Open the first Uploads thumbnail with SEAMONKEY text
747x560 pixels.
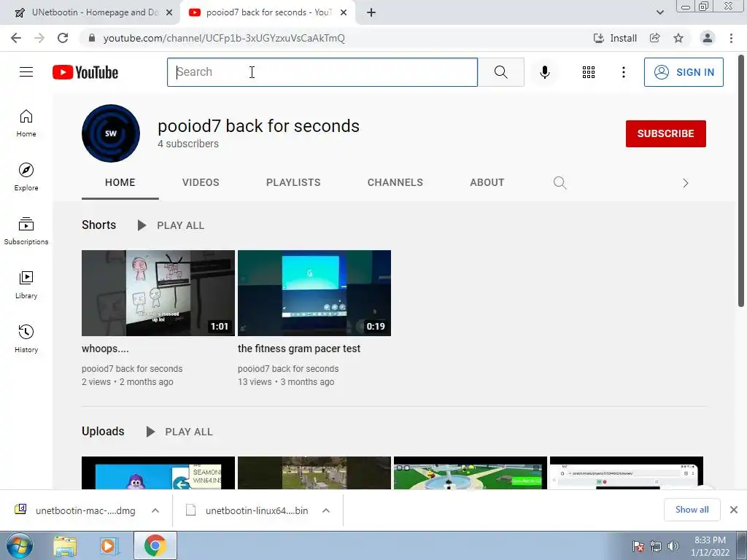[x=158, y=472]
